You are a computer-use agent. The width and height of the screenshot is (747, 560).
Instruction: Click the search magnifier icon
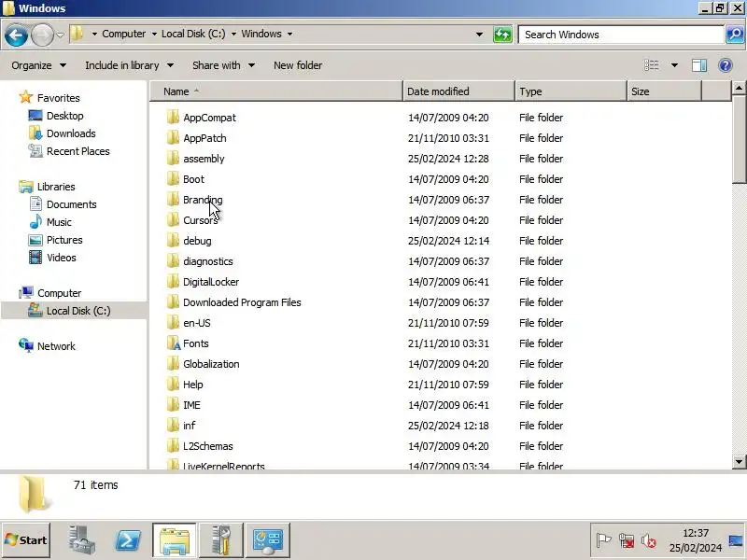pos(735,35)
